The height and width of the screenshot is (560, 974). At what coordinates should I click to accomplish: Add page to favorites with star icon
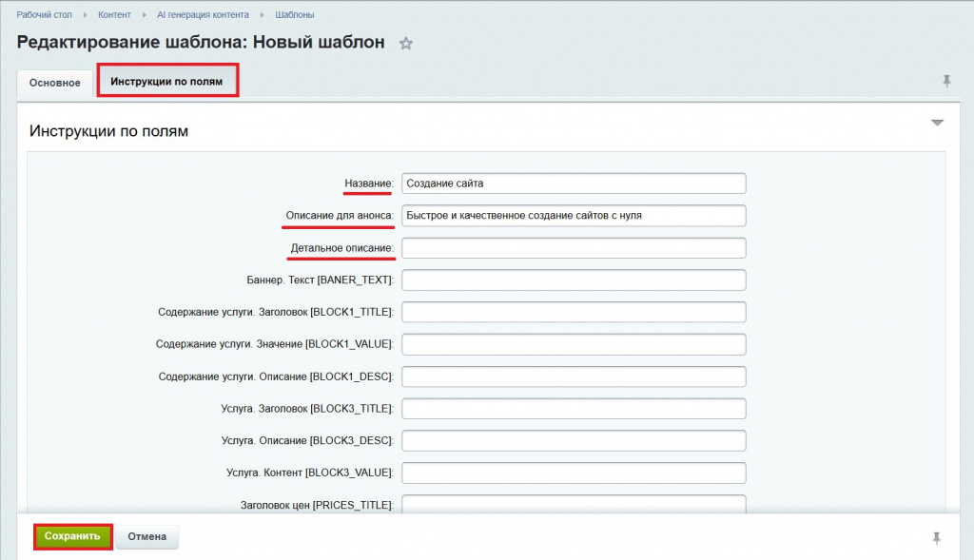coord(406,44)
